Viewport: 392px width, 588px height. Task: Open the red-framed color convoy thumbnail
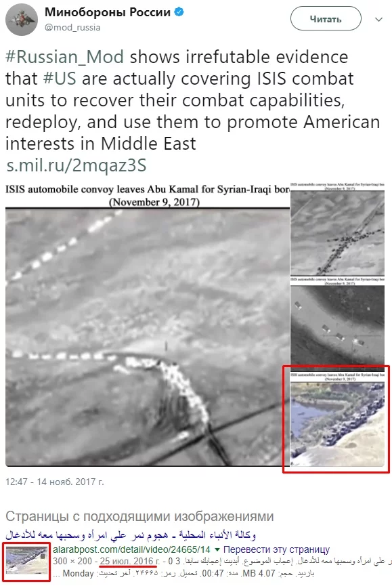coord(337,419)
